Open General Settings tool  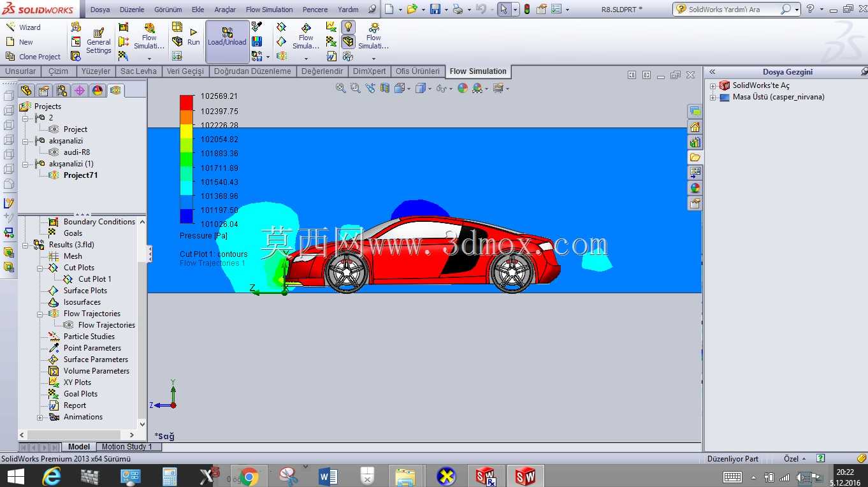click(98, 41)
